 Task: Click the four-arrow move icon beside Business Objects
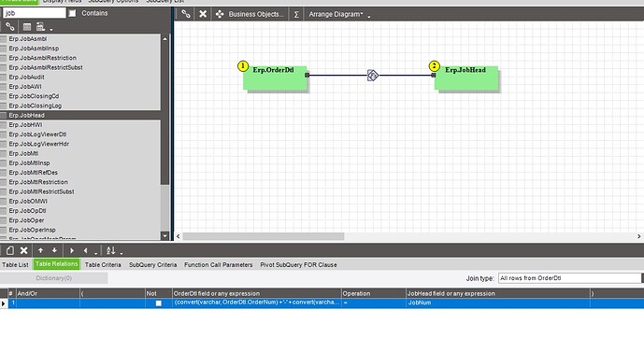coord(220,14)
